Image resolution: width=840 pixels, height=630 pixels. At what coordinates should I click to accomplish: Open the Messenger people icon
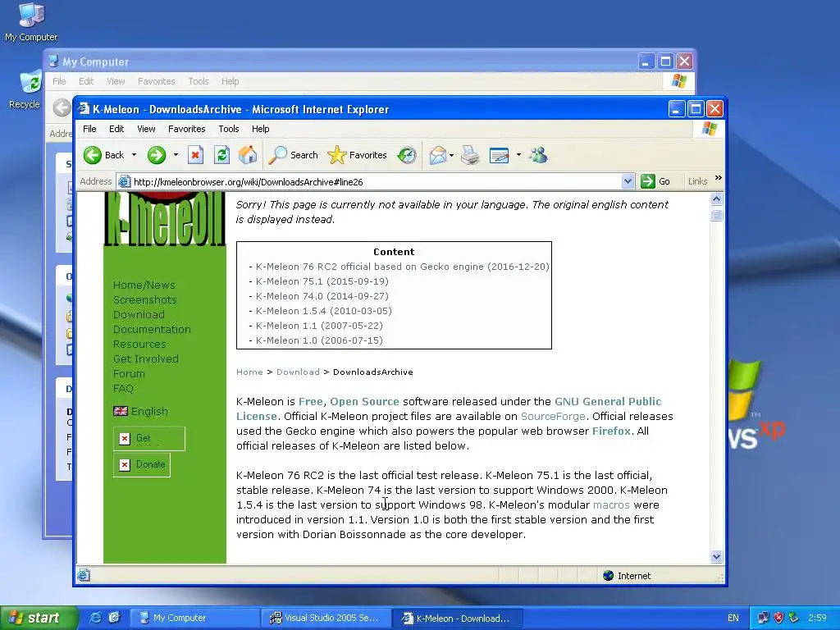click(538, 155)
